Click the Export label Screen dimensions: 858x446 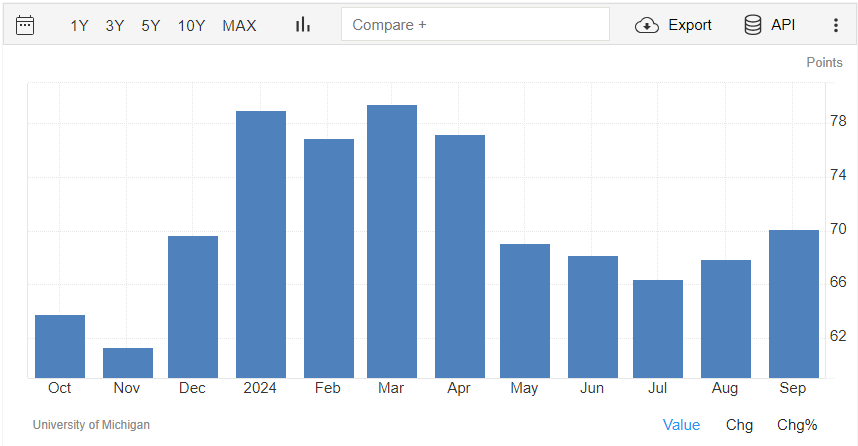689,25
